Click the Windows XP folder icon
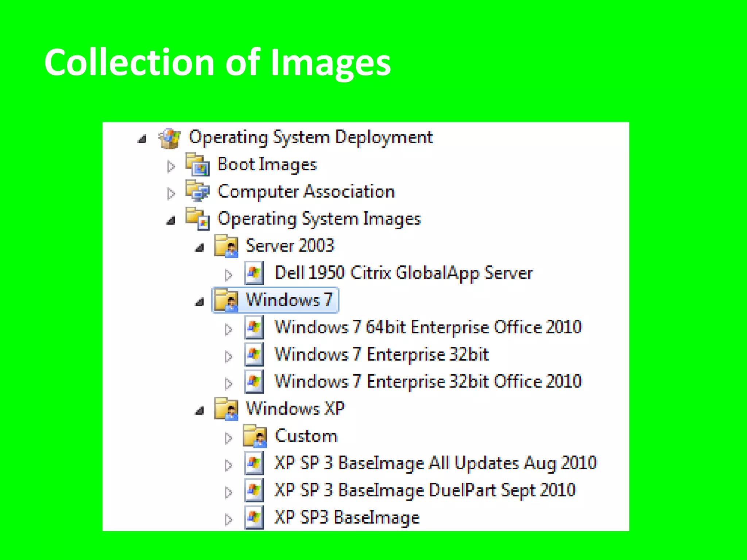Viewport: 747px width, 560px height. pos(226,409)
